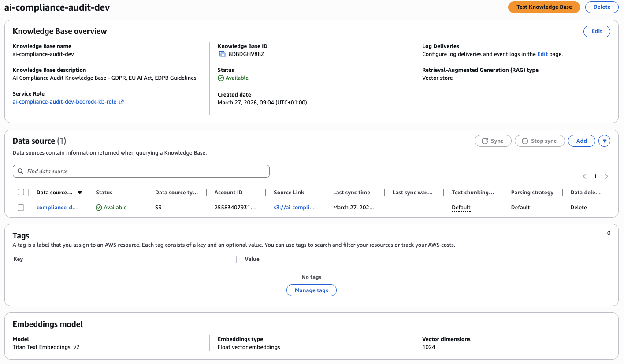624x364 pixels.
Task: Start syncing with the Sync refresh icon
Action: click(x=485, y=141)
